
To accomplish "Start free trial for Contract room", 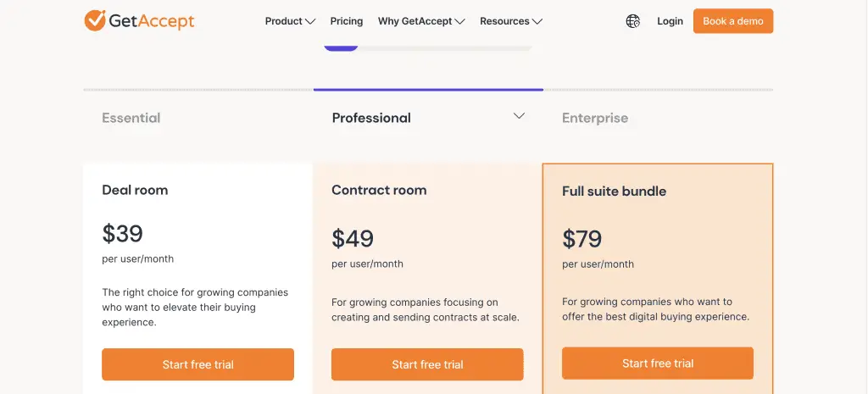I will pos(427,364).
